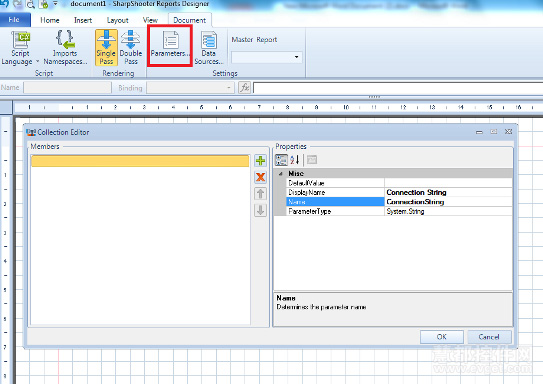
Task: Move the selected member up
Action: 260,194
